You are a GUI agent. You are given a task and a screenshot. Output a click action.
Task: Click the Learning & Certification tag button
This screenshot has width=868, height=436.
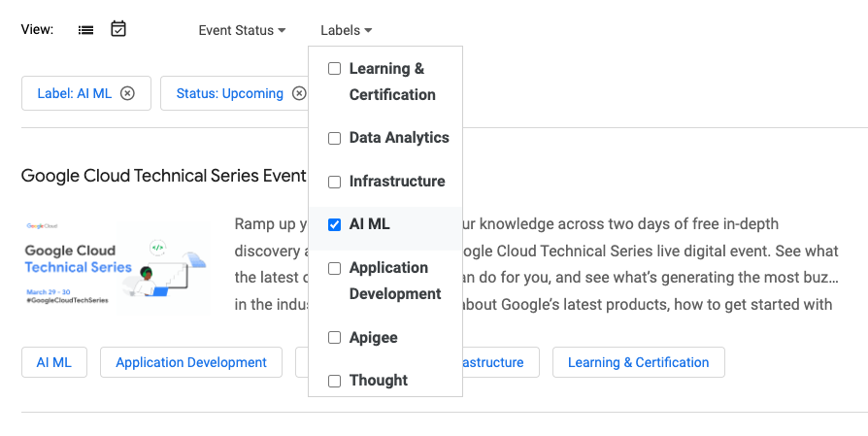coord(638,362)
